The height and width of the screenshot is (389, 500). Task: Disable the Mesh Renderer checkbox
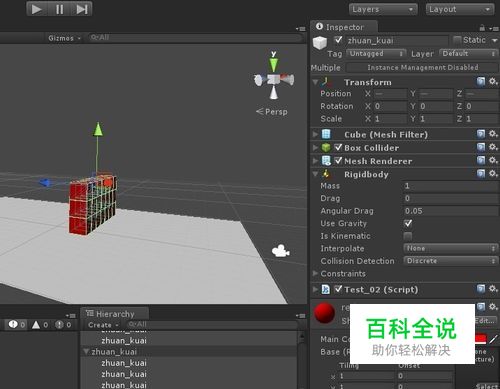point(338,161)
